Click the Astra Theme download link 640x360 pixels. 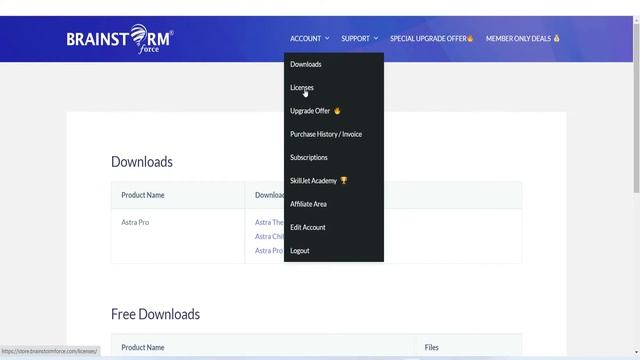point(269,222)
